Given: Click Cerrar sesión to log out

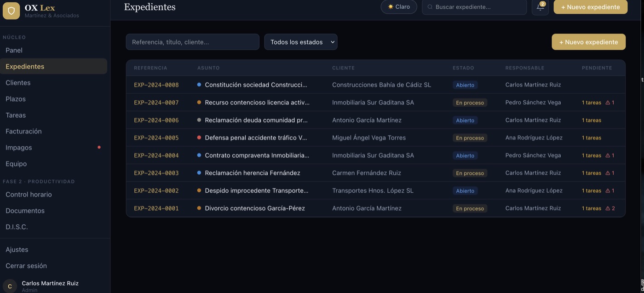Looking at the screenshot, I should click(x=26, y=266).
